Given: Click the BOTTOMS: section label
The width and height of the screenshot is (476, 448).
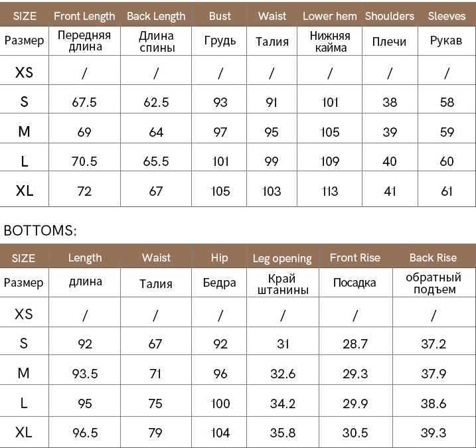Looking at the screenshot, I should (40, 231).
